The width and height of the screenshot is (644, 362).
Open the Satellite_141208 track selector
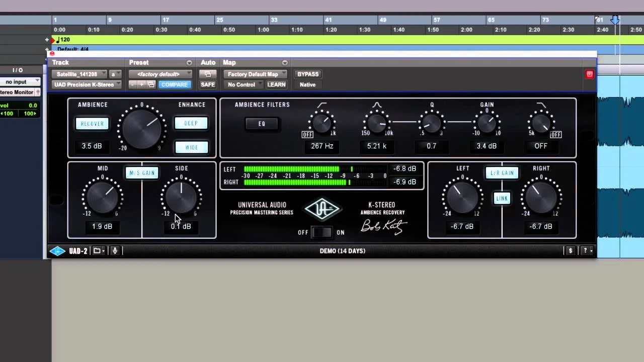tap(78, 74)
